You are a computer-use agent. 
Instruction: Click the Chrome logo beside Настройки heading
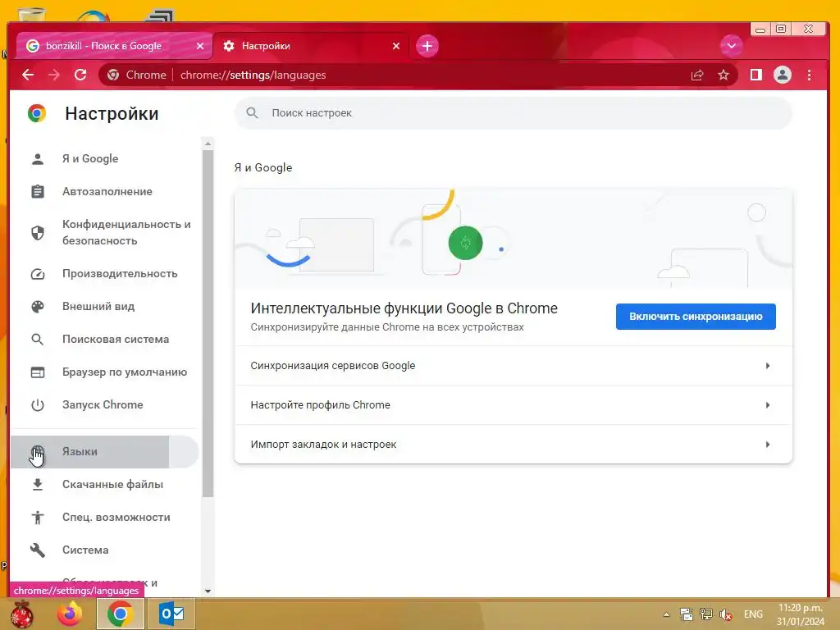[37, 113]
